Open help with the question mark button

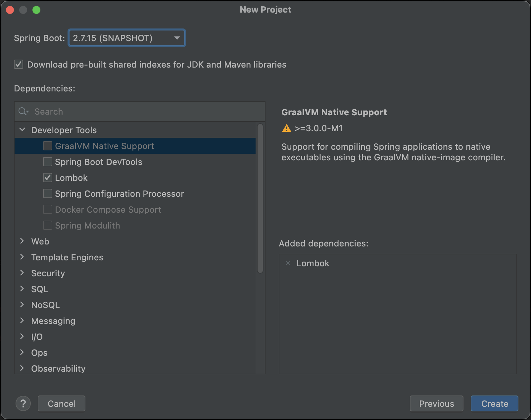[23, 403]
